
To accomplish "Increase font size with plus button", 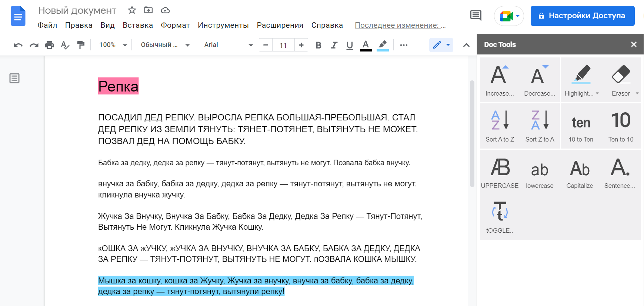I will tap(301, 45).
